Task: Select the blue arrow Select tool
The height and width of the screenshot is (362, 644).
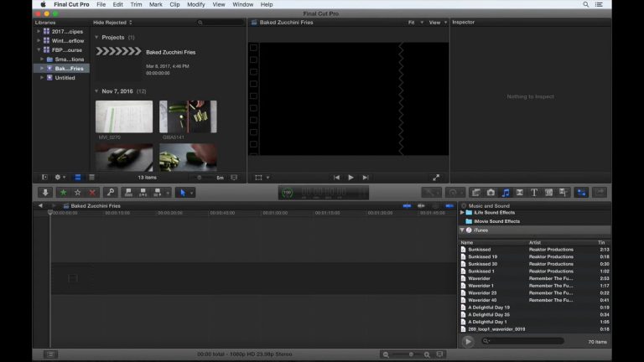Action: [x=183, y=193]
